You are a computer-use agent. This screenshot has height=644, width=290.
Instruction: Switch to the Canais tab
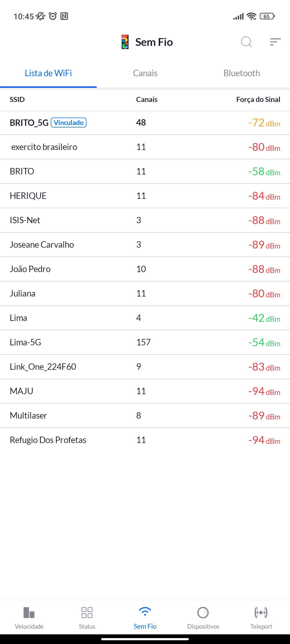(145, 73)
